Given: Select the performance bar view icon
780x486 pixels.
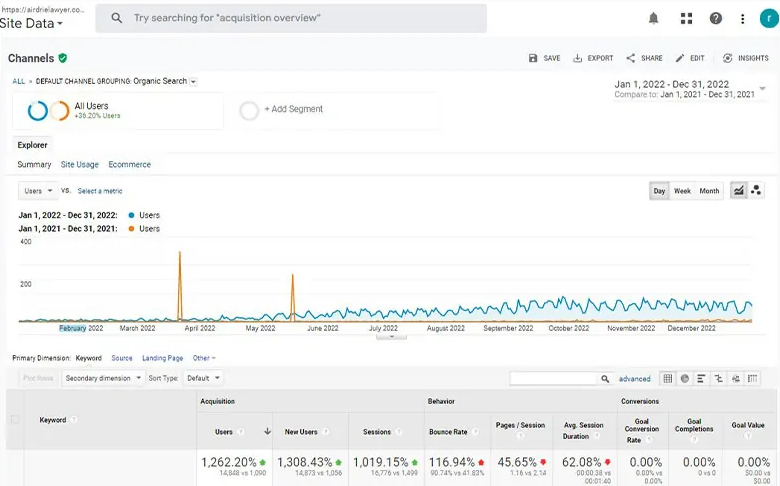Looking at the screenshot, I should tap(702, 379).
